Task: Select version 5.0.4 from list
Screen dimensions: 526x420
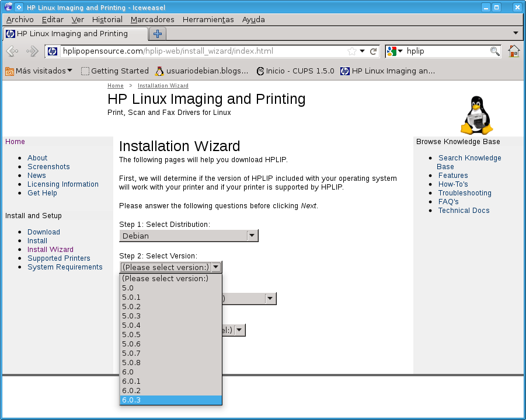Action: click(x=170, y=325)
